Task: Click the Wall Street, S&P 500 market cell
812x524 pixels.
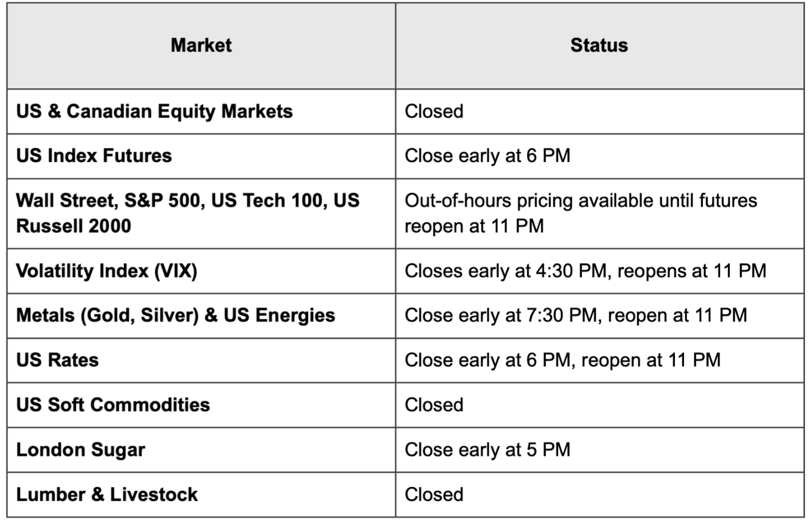Action: pyautogui.click(x=201, y=214)
